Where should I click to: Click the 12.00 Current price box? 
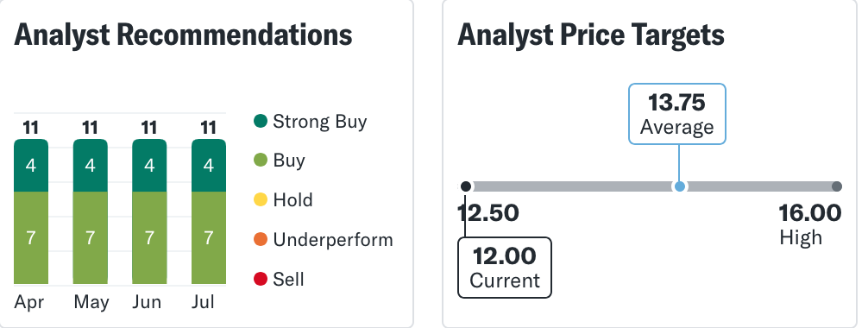(504, 268)
